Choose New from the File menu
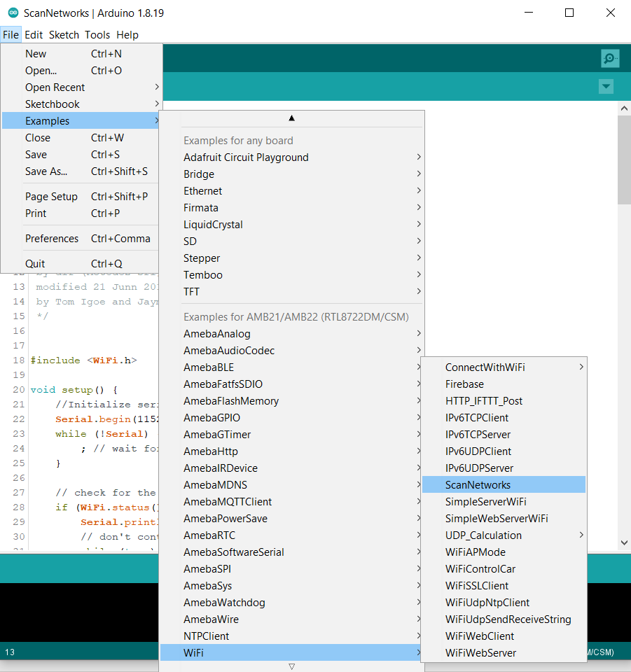This screenshot has height=672, width=631. coord(81,54)
